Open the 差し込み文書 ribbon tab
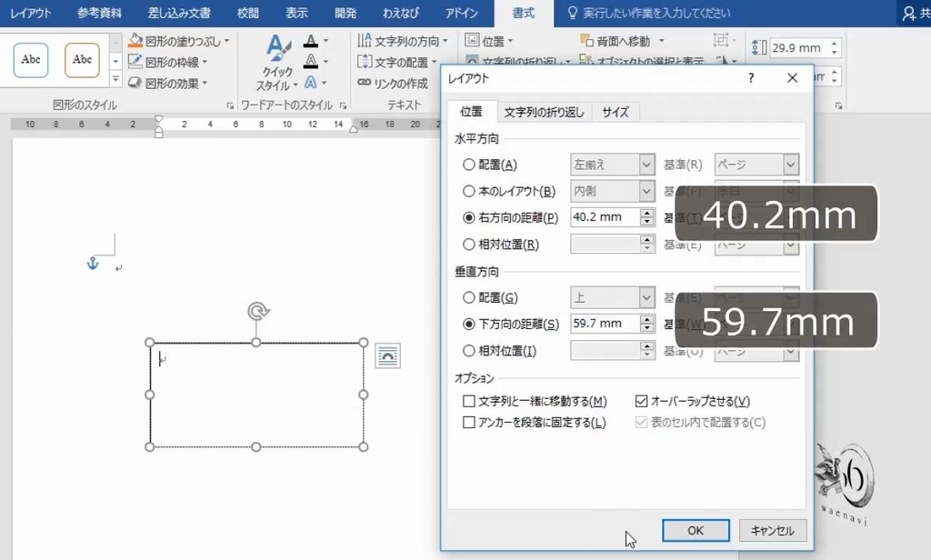This screenshot has height=560, width=931. (179, 13)
